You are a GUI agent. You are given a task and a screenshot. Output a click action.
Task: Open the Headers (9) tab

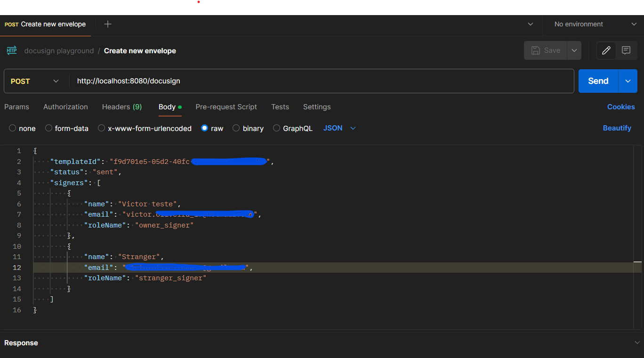[122, 107]
